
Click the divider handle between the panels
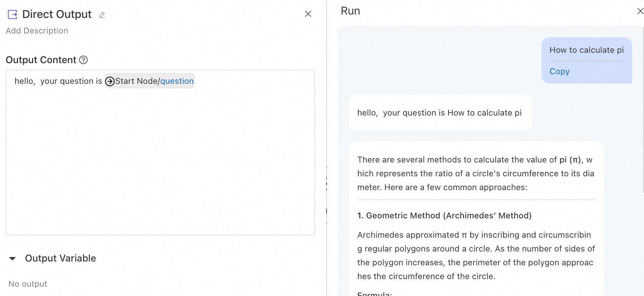[x=326, y=183]
